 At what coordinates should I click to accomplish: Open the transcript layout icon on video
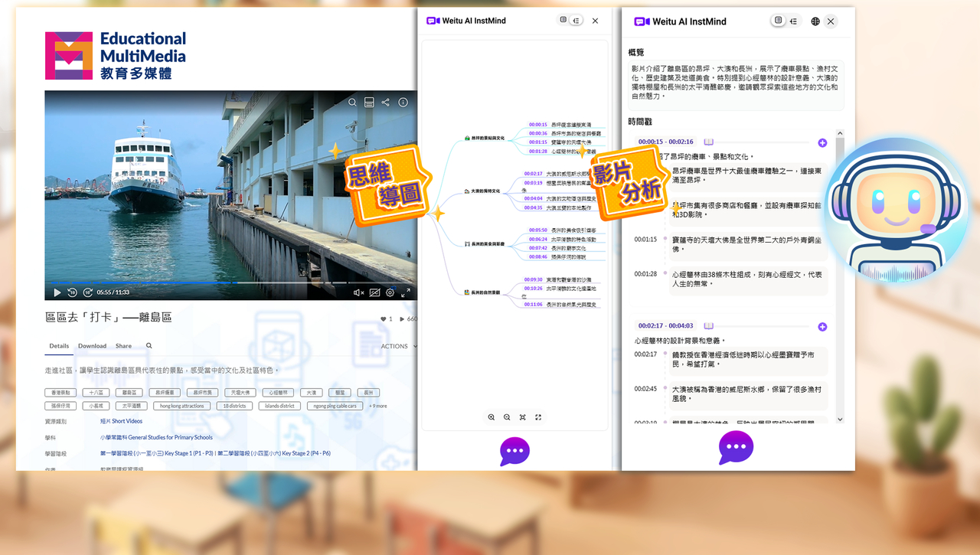click(x=369, y=102)
